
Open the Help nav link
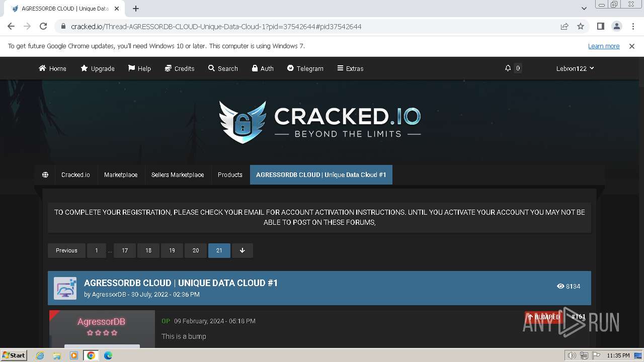pyautogui.click(x=139, y=68)
